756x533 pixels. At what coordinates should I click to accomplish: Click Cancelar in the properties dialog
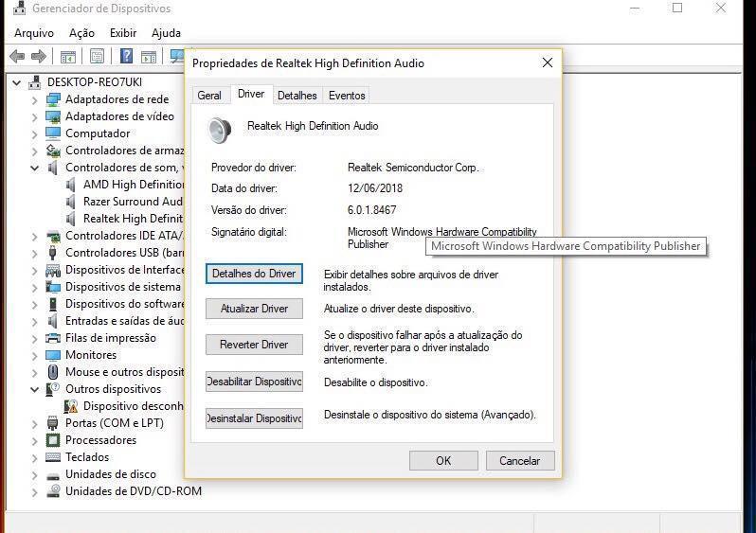coord(520,461)
